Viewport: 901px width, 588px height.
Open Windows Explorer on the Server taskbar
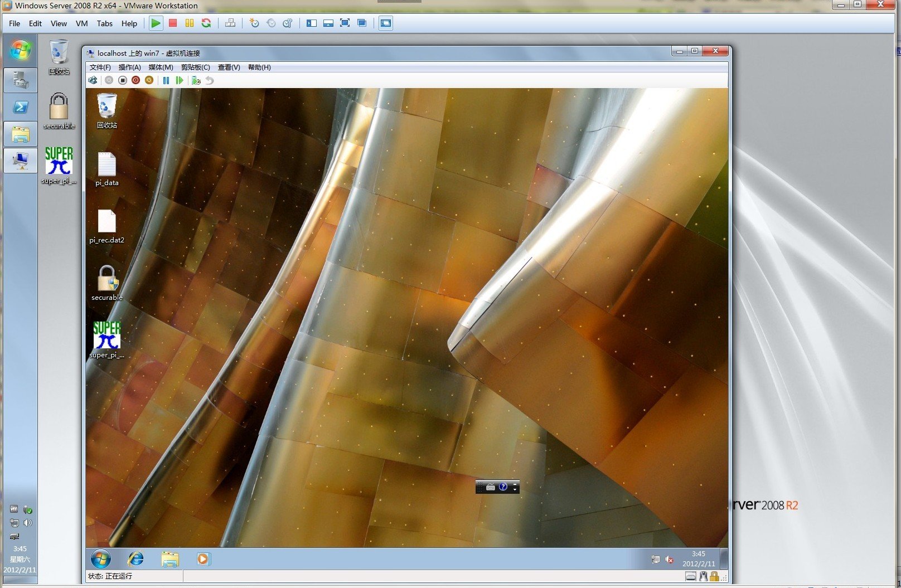[x=21, y=134]
